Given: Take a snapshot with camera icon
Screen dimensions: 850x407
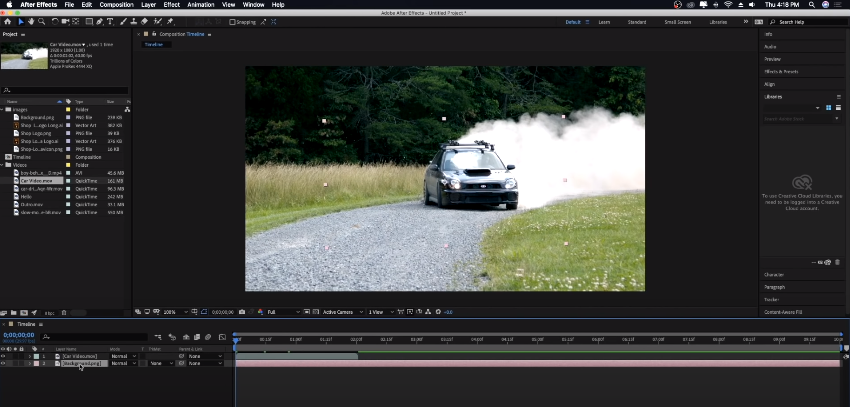Looking at the screenshot, I should [243, 312].
